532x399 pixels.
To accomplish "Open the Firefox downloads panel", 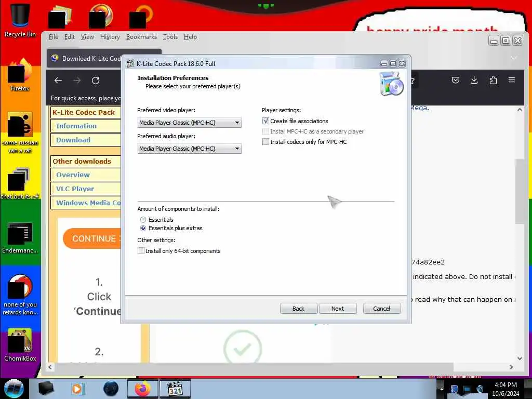I will [x=474, y=80].
